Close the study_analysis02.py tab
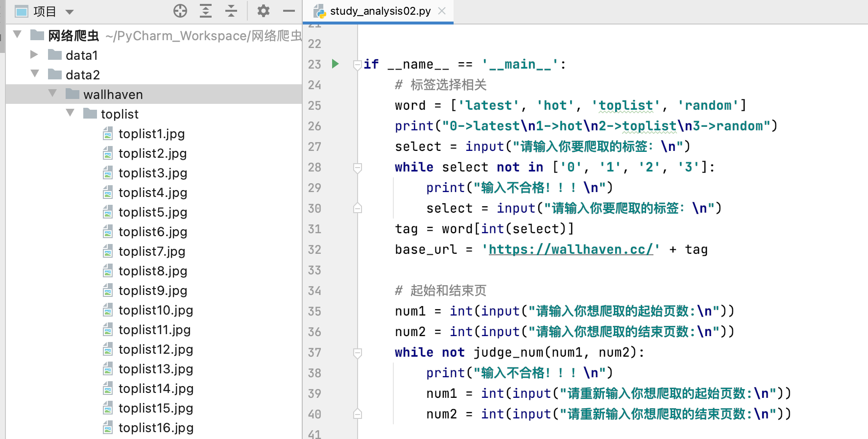The height and width of the screenshot is (439, 868). click(x=442, y=11)
